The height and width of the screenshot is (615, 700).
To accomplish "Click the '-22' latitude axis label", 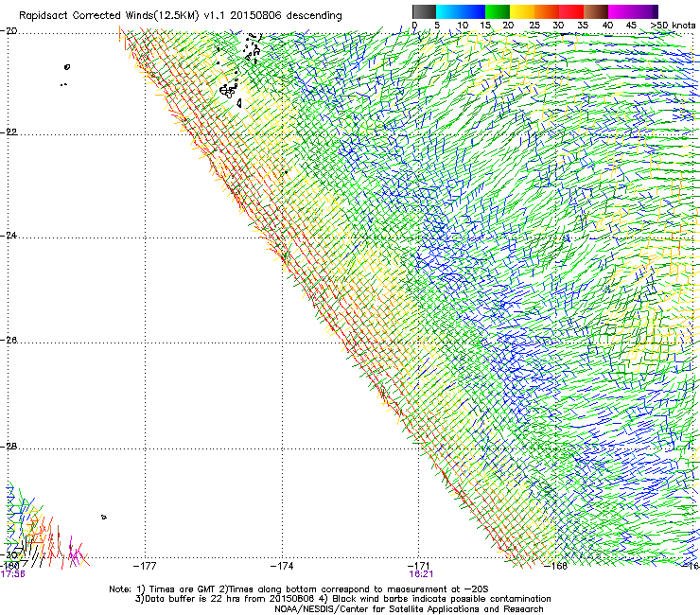I will (x=9, y=132).
